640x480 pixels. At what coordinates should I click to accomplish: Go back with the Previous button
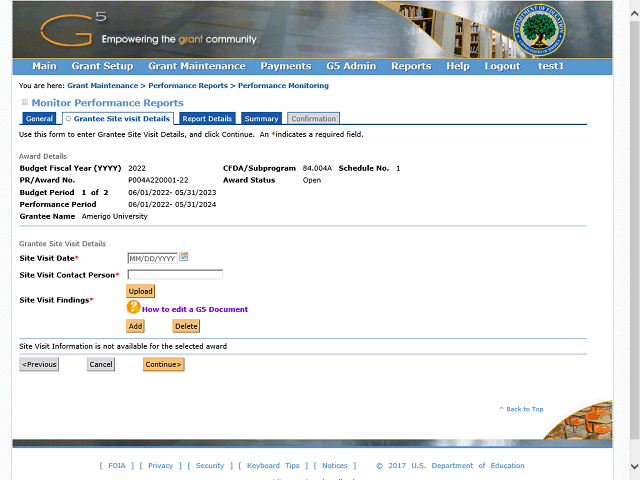coord(39,364)
